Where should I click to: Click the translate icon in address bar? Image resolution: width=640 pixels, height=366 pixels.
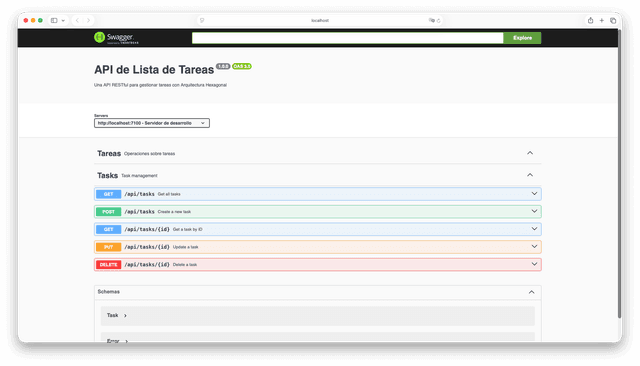[431, 20]
